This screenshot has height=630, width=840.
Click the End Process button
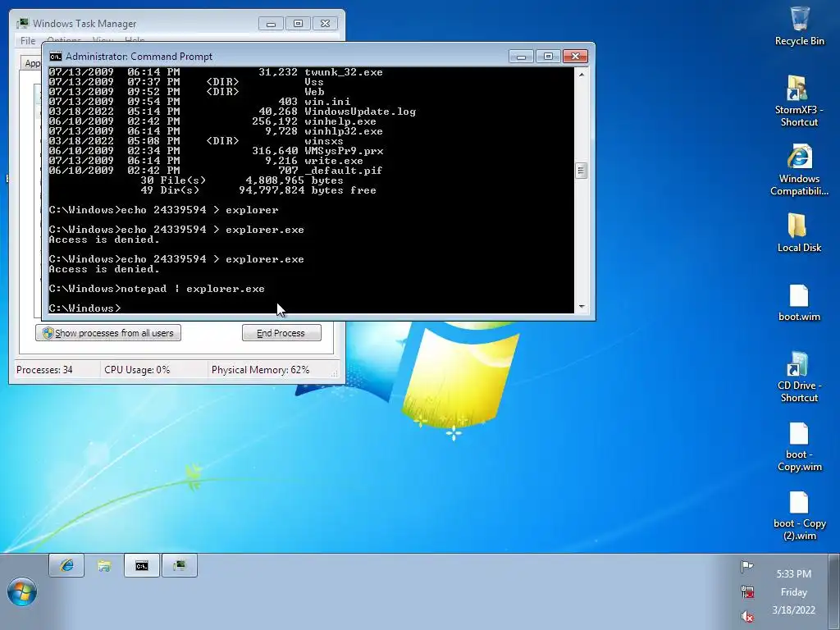pos(281,333)
